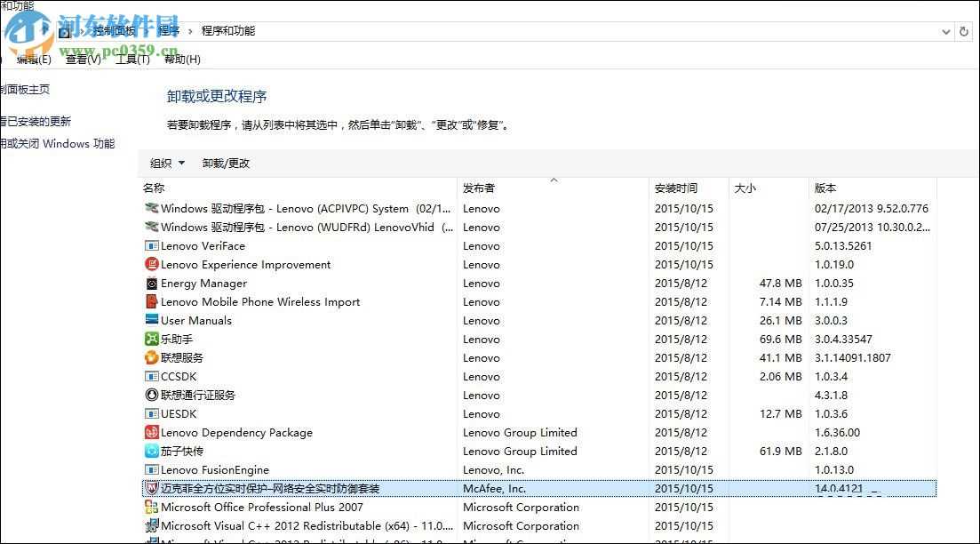Select the Lenovo Dependency Package icon

(x=152, y=433)
